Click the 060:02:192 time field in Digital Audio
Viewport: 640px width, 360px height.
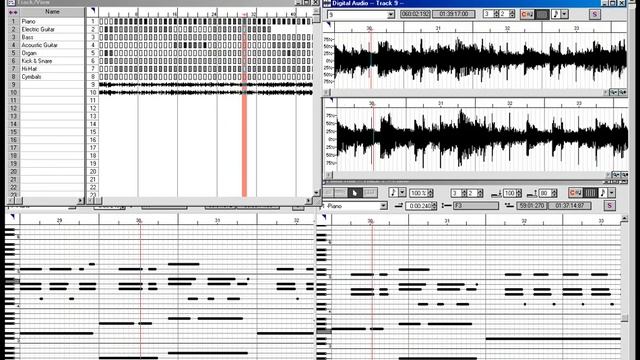click(x=415, y=14)
